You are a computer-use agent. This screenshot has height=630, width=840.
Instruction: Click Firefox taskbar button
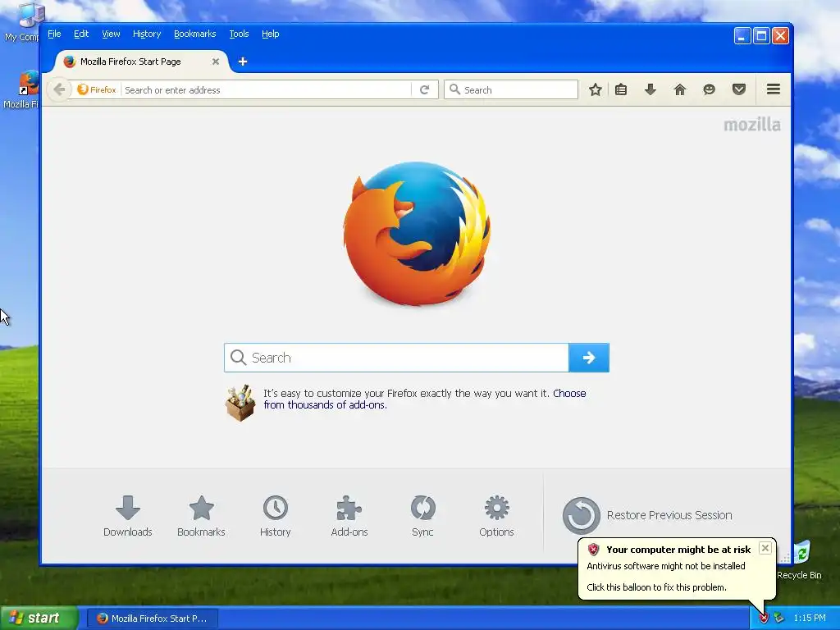[x=152, y=619]
